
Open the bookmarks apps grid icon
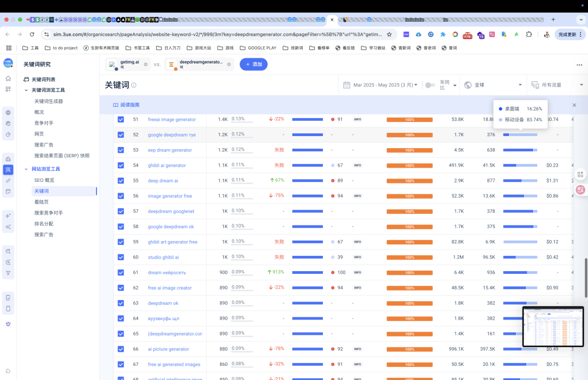point(9,48)
